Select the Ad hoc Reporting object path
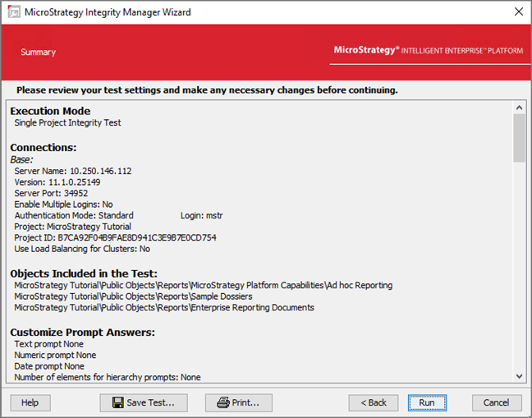Screen dimensions: 532x418 pos(203,286)
